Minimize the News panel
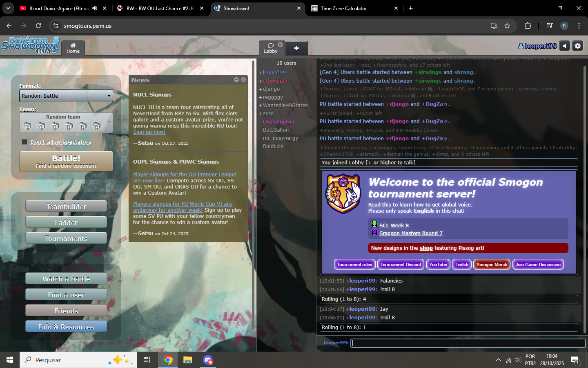588x368 pixels. [236, 80]
